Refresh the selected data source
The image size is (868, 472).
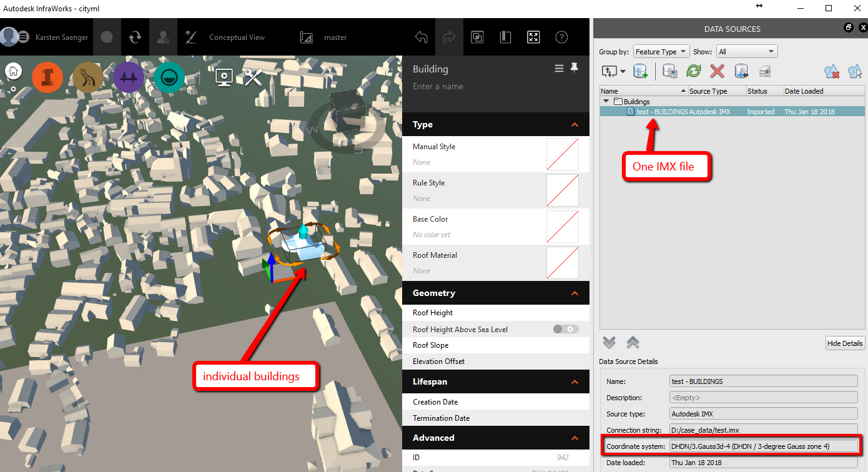tap(693, 71)
